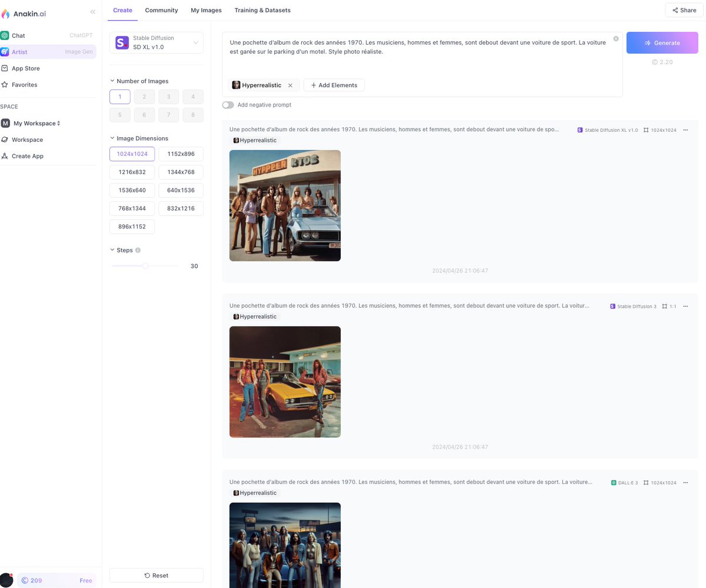Click the Share button
Viewport: 706px width, 588px height.
[x=684, y=10]
